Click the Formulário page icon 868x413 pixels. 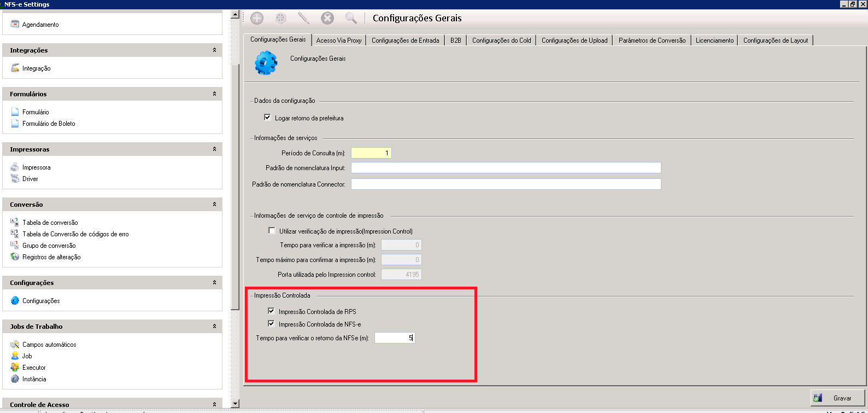[15, 112]
